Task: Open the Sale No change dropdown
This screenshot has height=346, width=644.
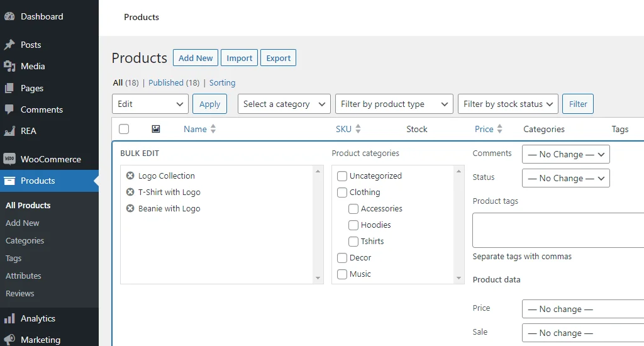Action: click(583, 333)
